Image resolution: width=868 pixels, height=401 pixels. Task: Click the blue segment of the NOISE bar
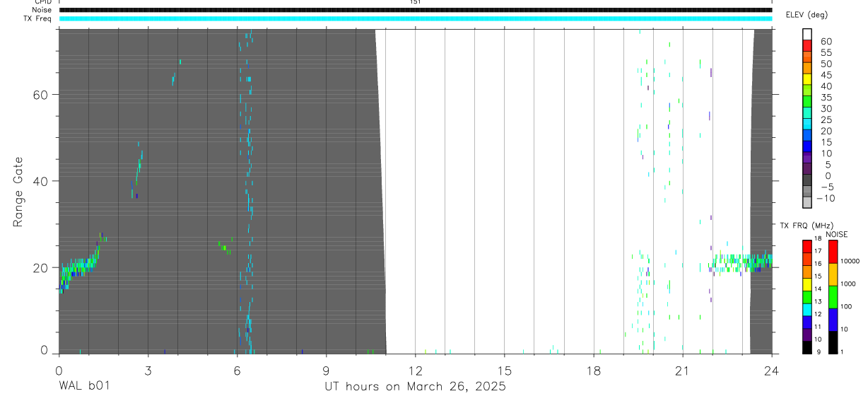click(833, 320)
